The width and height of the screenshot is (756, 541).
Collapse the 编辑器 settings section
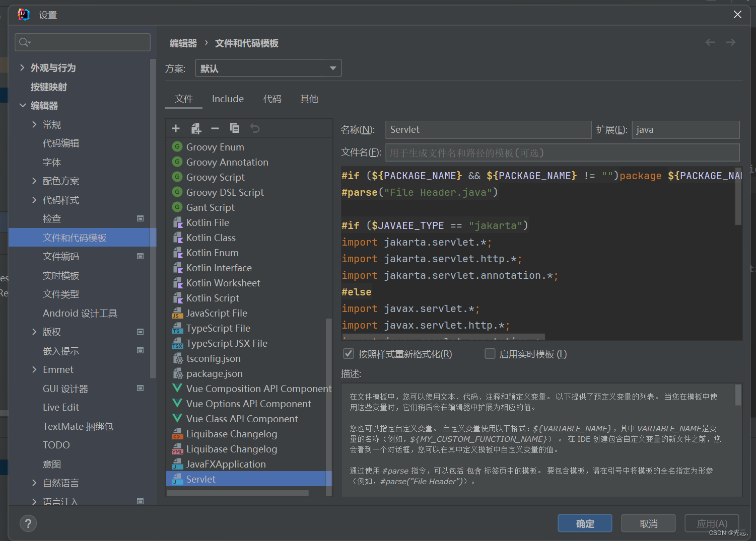click(x=22, y=105)
